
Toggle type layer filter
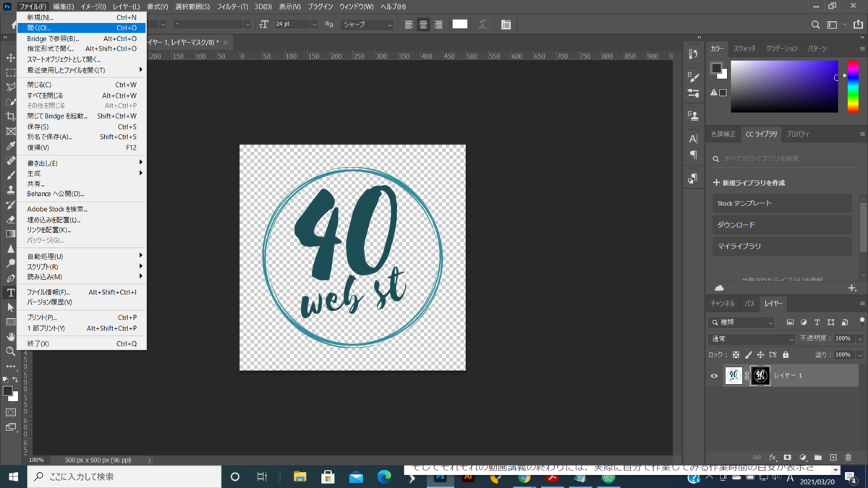point(817,322)
